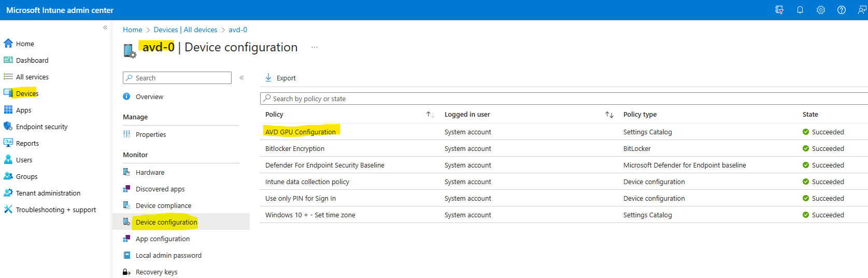The height and width of the screenshot is (278, 868).
Task: Click Microsoft Defender for Endpoint baseline cell
Action: click(x=685, y=165)
